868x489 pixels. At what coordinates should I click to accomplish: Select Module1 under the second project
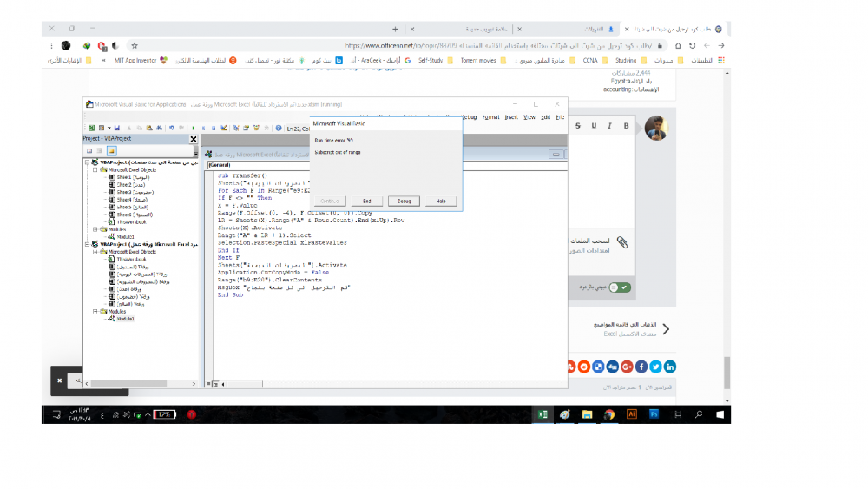pyautogui.click(x=121, y=319)
